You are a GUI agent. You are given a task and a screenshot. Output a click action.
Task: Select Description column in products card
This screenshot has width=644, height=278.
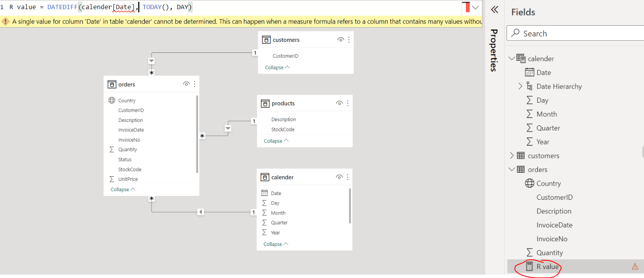coord(284,120)
